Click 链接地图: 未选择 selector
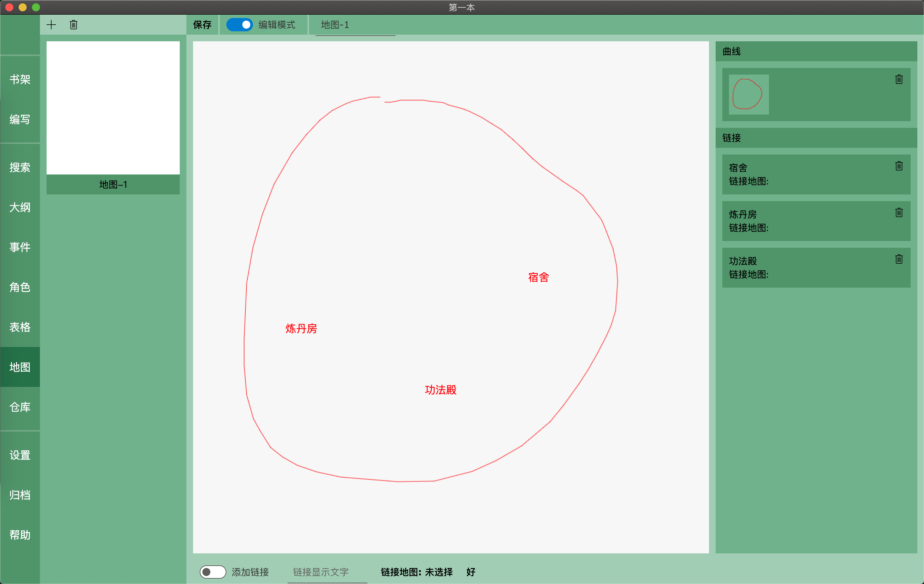Image resolution: width=924 pixels, height=584 pixels. click(417, 572)
